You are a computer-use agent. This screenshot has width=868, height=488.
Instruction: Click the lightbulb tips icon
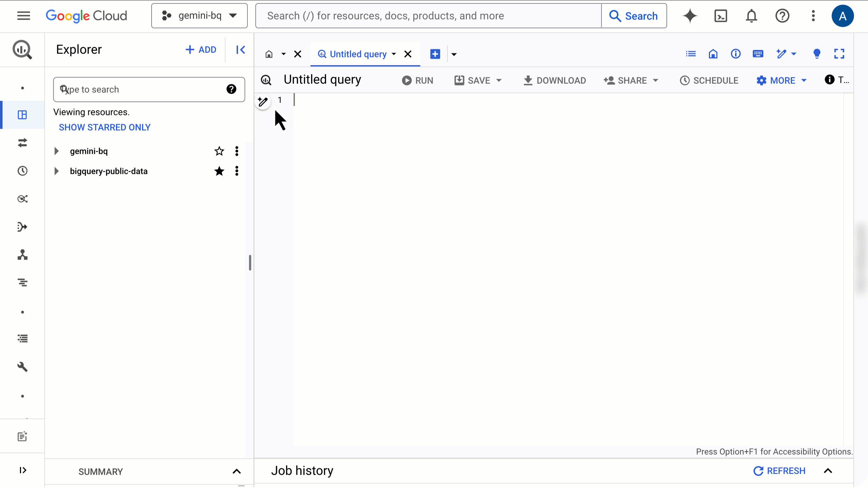point(816,54)
